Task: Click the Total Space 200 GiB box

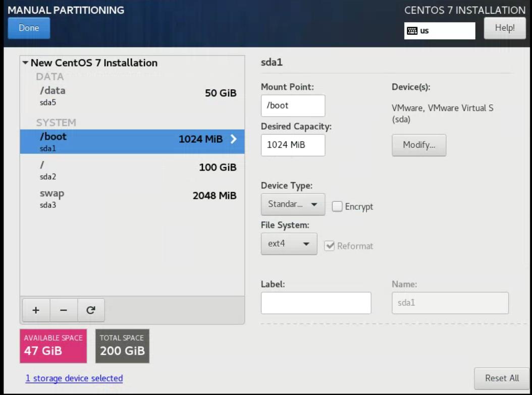Action: tap(122, 346)
